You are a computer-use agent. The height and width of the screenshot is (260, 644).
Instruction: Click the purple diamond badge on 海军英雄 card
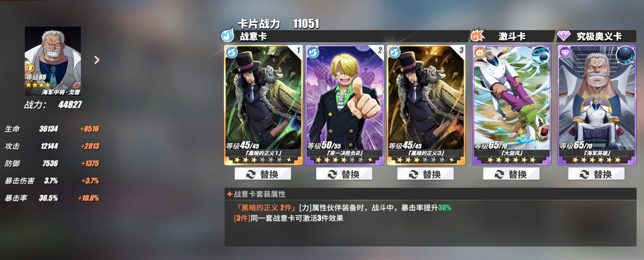click(x=565, y=53)
